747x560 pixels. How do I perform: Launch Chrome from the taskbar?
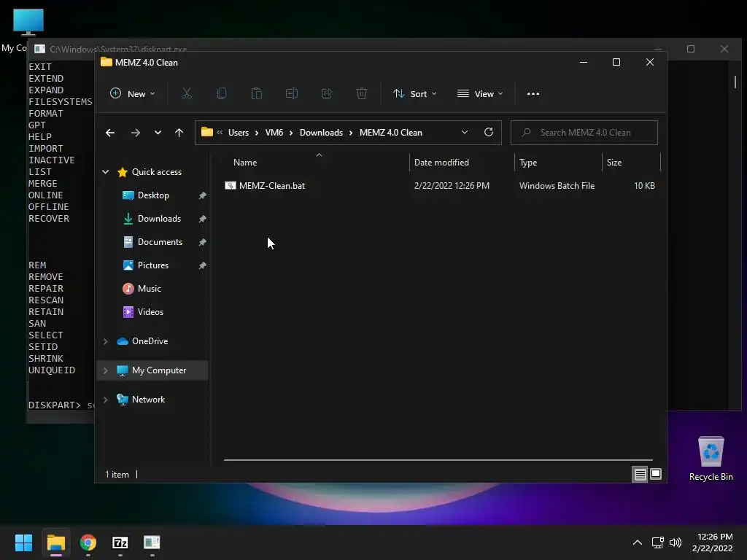point(88,542)
